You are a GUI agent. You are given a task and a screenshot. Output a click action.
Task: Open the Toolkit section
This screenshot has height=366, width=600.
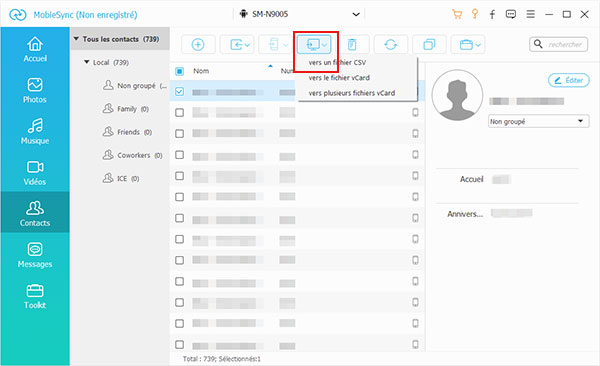35,296
